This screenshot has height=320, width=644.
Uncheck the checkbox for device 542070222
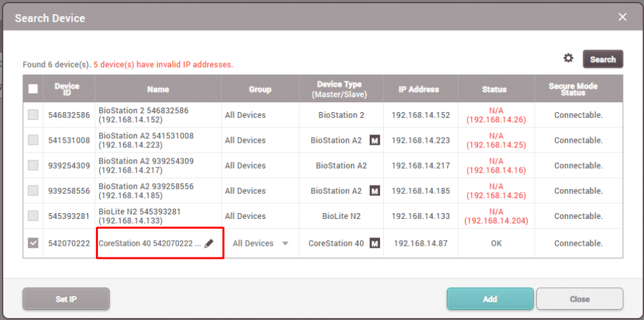pos(33,243)
